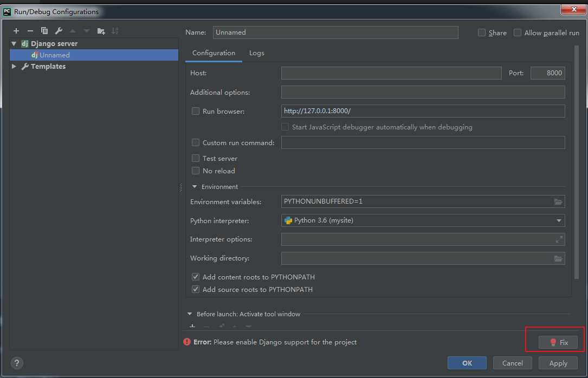
Task: Add a new configuration with the plus icon
Action: (x=16, y=31)
